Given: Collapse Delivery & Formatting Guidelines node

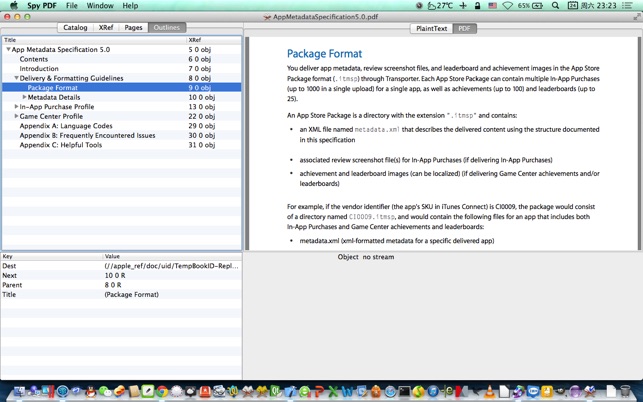Looking at the screenshot, I should tap(17, 78).
